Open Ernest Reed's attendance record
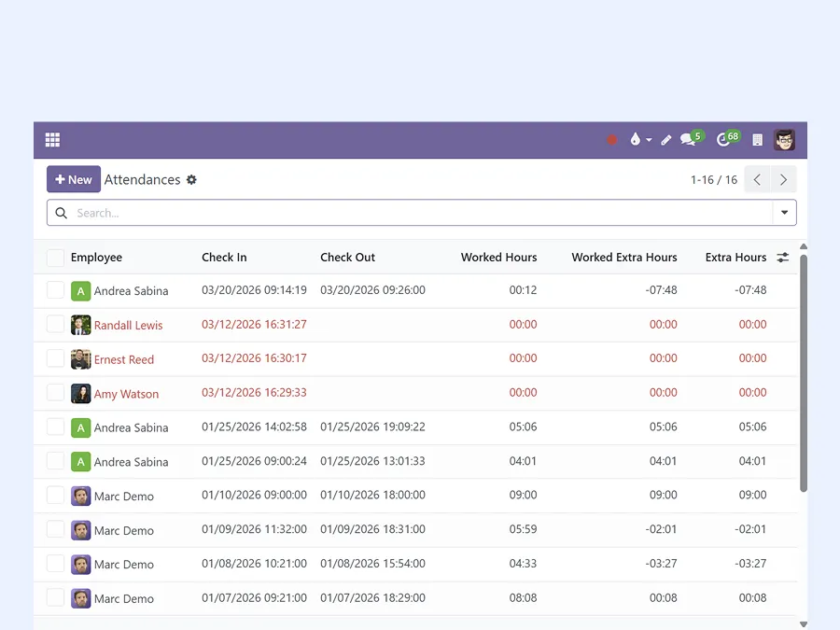 124,358
